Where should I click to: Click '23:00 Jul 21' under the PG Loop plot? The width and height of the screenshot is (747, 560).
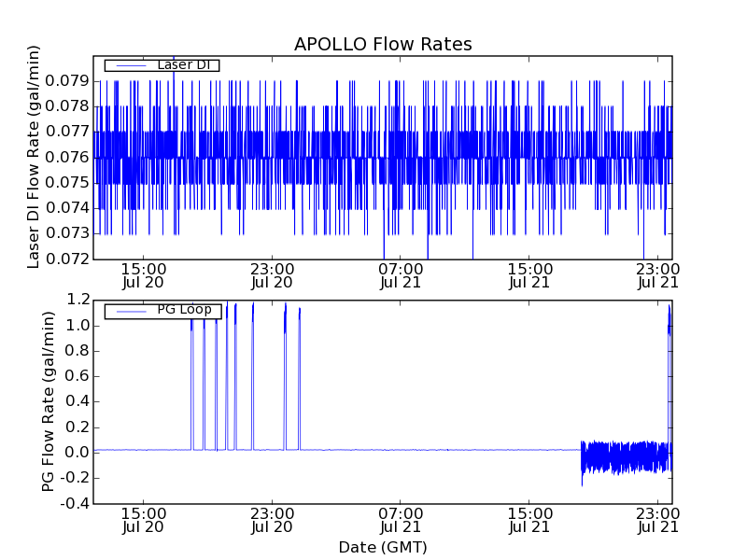(x=658, y=521)
